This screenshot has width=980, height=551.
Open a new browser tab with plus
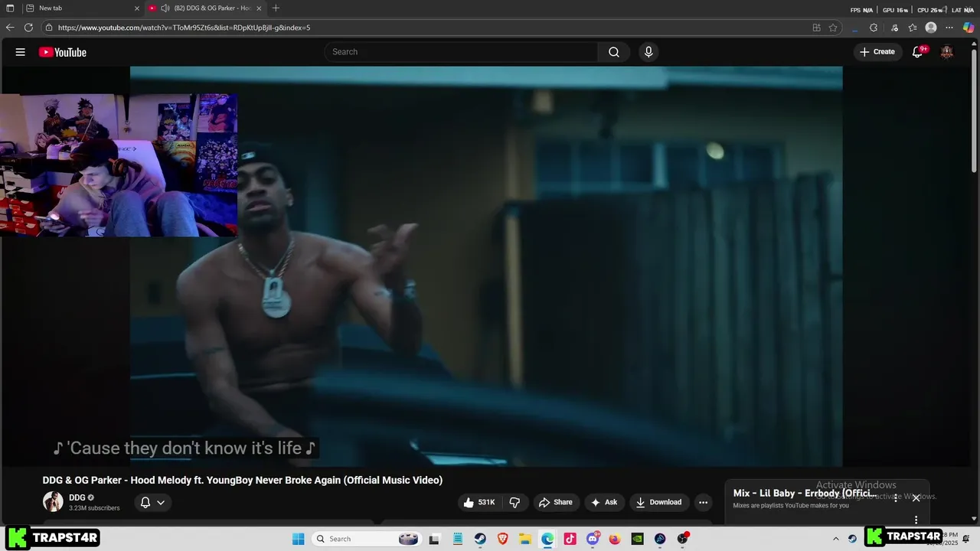(x=276, y=8)
